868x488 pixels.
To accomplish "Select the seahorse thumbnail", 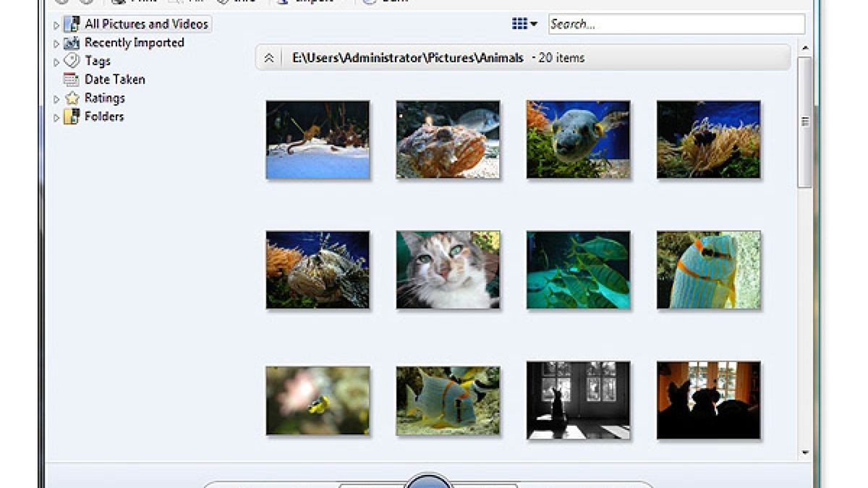I will point(318,140).
